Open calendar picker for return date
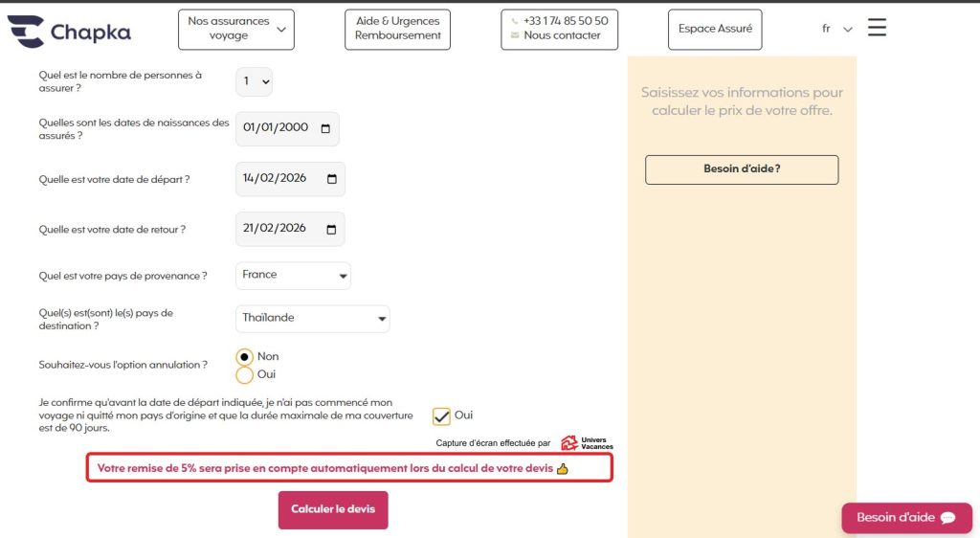This screenshot has height=538, width=980. tap(331, 229)
